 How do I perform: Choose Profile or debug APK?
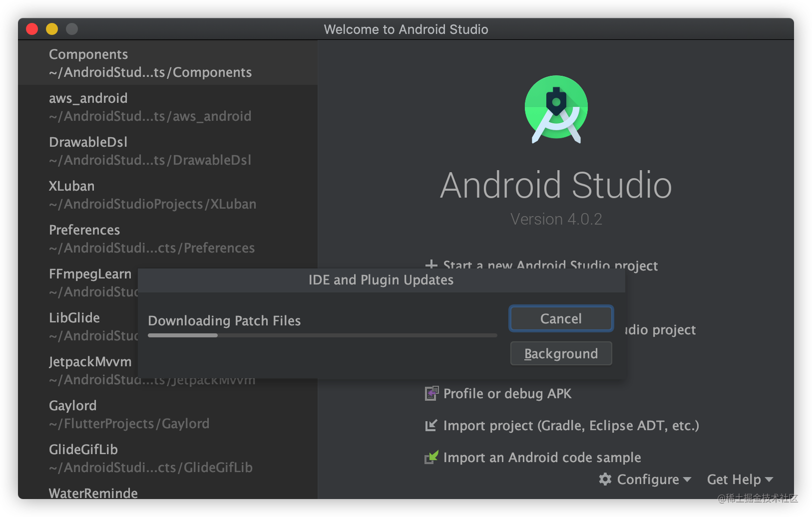pyautogui.click(x=507, y=393)
